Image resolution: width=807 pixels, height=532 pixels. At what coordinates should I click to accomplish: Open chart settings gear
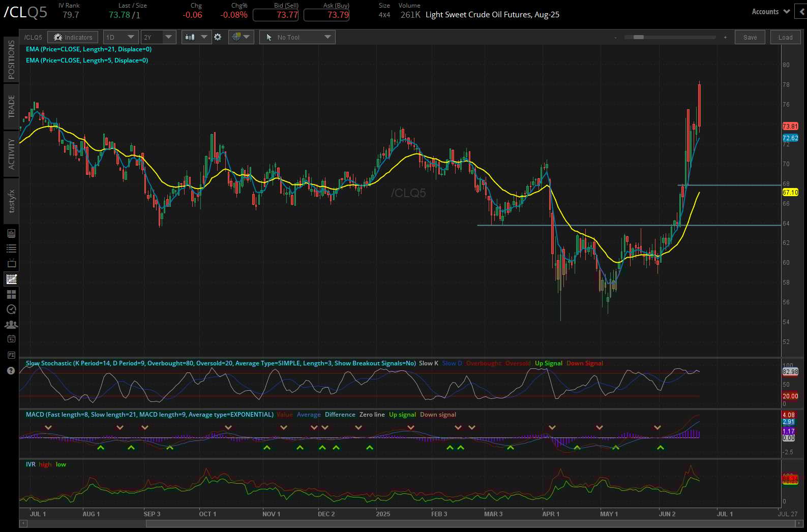[218, 37]
